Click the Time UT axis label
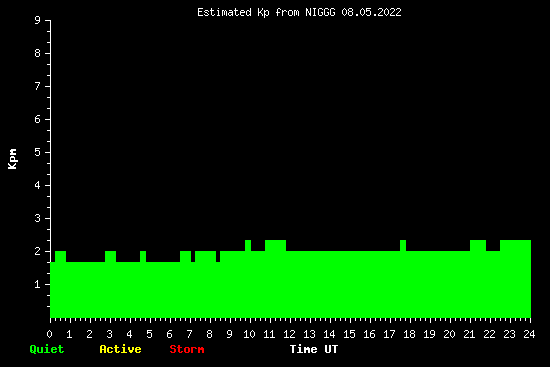 pos(314,349)
